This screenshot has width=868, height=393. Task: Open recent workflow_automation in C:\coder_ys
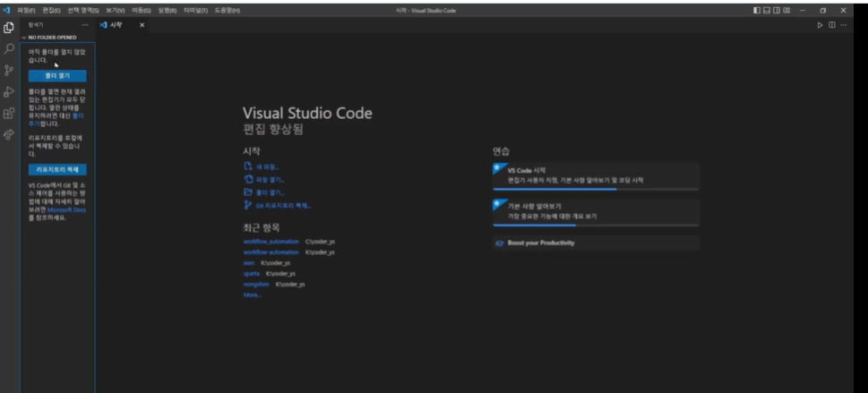point(271,242)
